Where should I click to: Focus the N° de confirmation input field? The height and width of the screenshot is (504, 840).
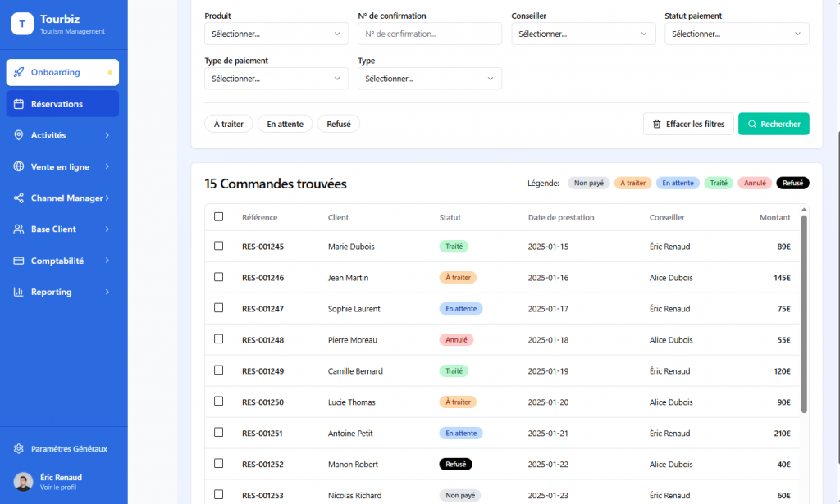(429, 34)
